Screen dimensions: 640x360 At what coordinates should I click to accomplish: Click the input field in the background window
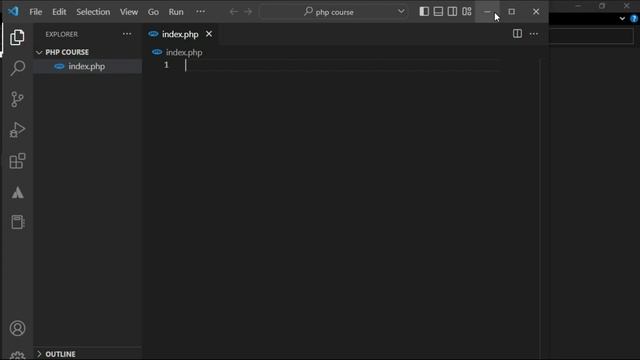pyautogui.click(x=590, y=36)
